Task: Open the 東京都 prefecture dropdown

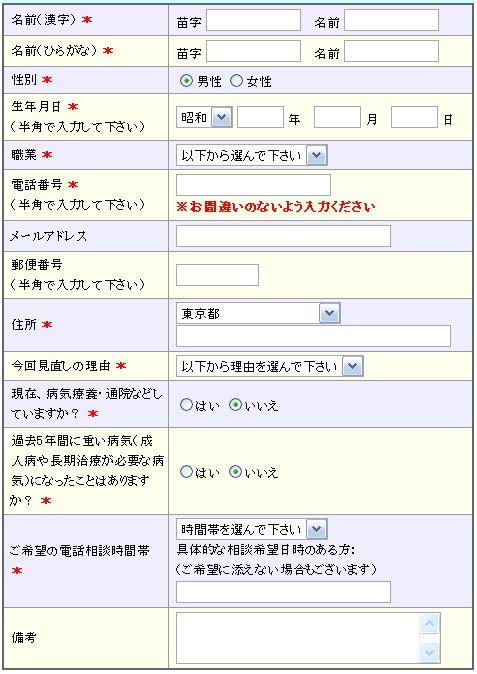Action: pos(258,313)
